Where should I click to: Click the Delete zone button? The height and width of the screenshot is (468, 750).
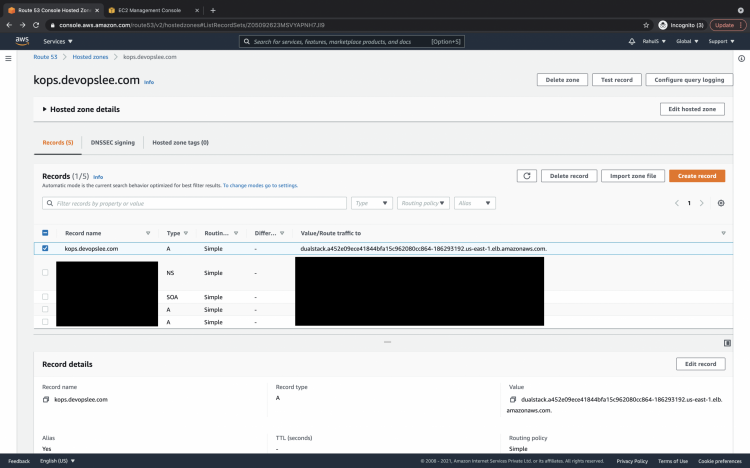(x=562, y=80)
